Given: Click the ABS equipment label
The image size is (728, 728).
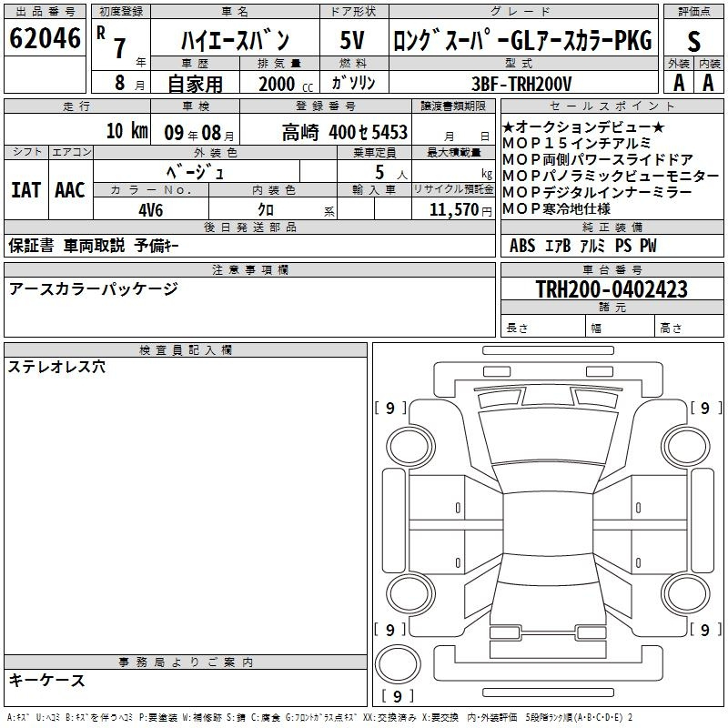Looking at the screenshot, I should 522,246.
